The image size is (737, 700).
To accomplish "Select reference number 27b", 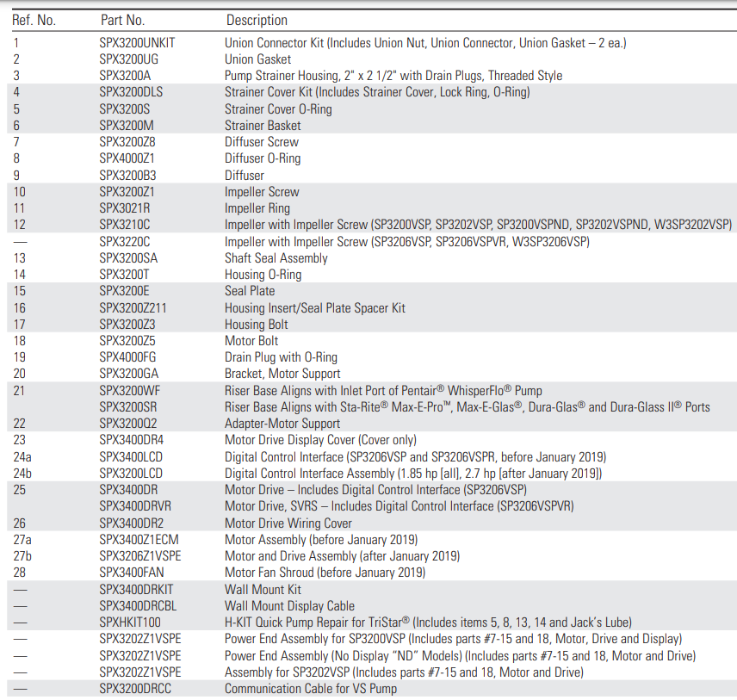I will (22, 556).
